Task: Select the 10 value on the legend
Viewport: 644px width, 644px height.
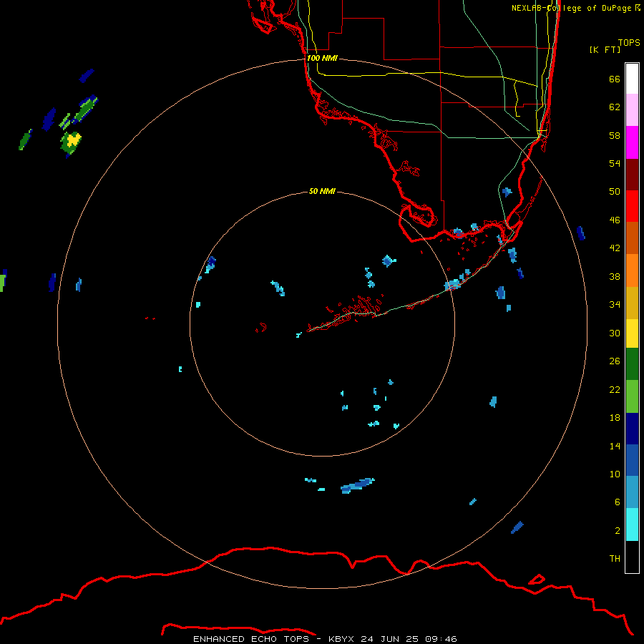Action: click(x=615, y=474)
